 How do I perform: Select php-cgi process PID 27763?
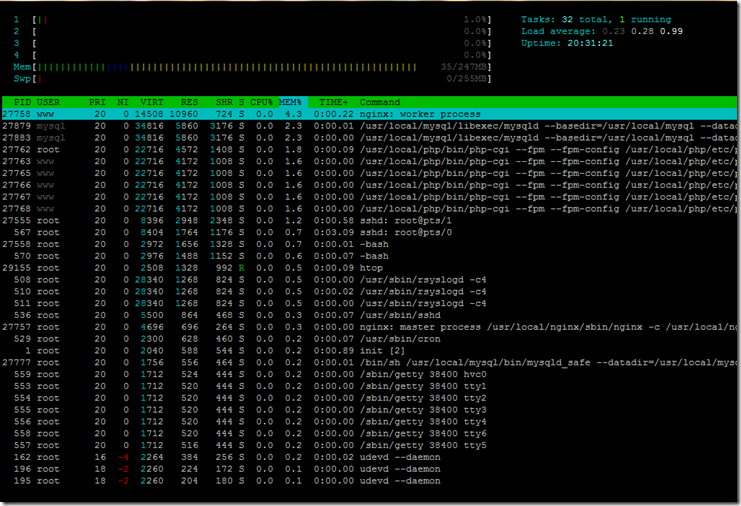coord(369,161)
